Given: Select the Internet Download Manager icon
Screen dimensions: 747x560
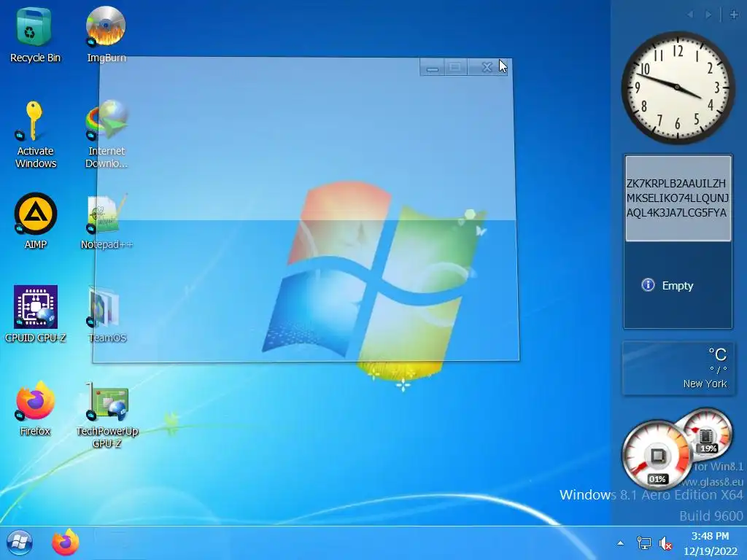Looking at the screenshot, I should click(x=106, y=135).
